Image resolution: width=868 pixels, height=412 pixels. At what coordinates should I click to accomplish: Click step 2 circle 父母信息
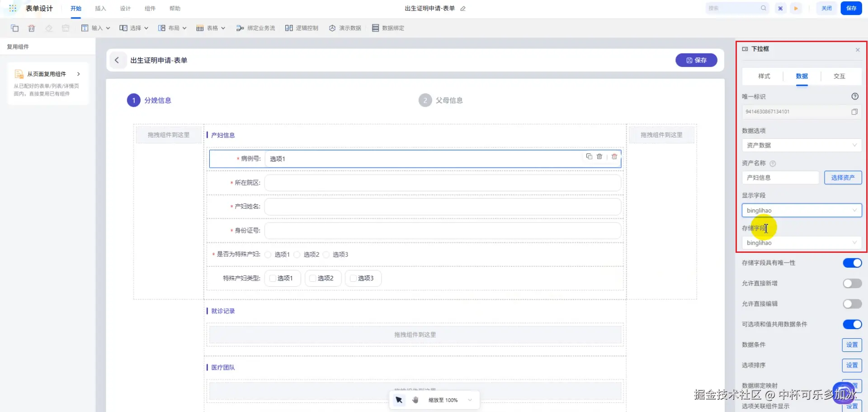point(425,100)
